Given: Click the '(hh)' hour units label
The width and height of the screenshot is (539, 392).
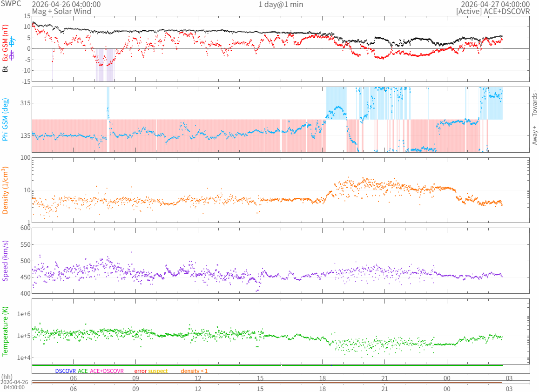Looking at the screenshot, I should 7,377.
